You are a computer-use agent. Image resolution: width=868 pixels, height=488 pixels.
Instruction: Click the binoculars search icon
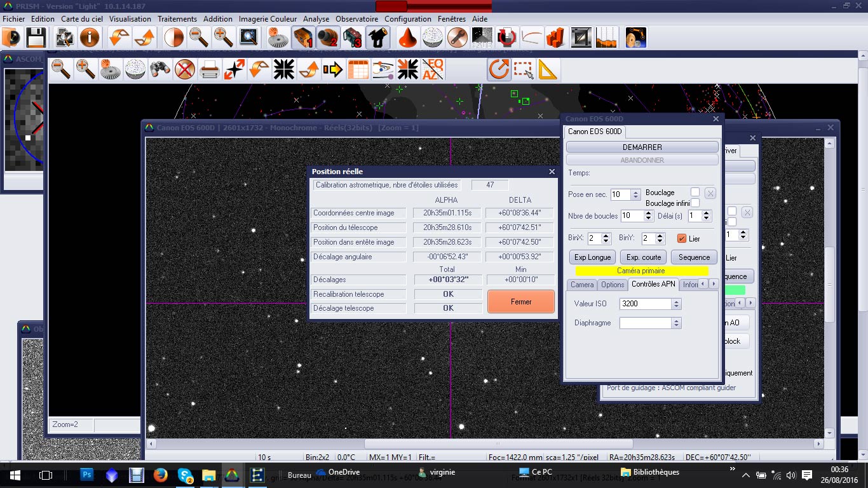point(160,69)
